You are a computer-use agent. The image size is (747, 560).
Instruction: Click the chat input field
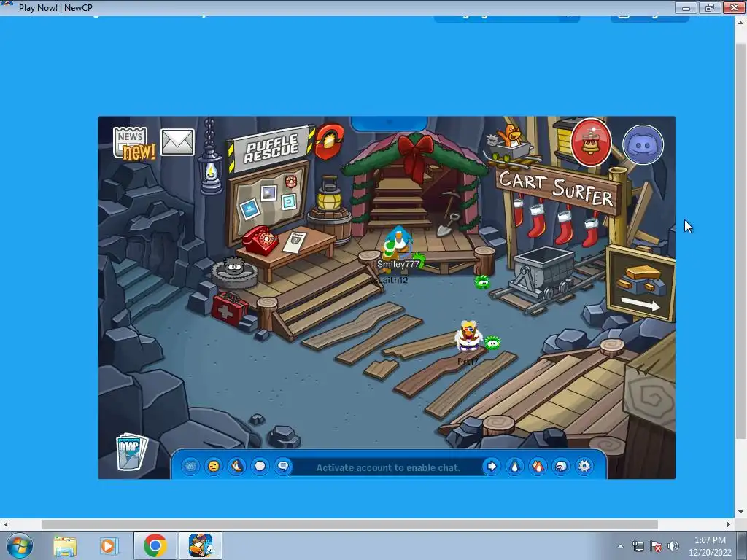(388, 467)
